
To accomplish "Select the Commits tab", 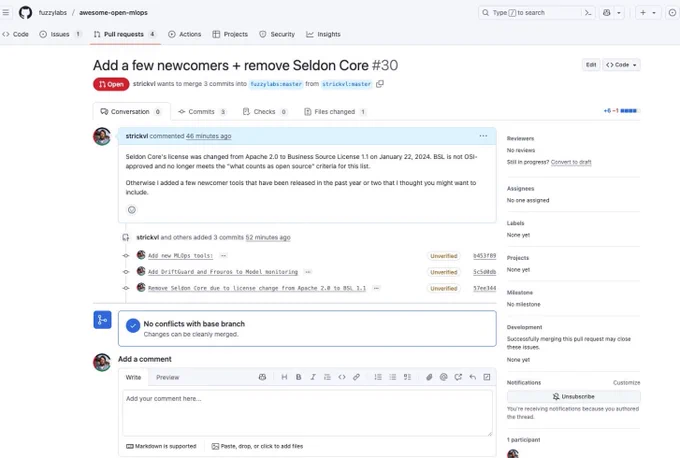I will click(x=202, y=111).
